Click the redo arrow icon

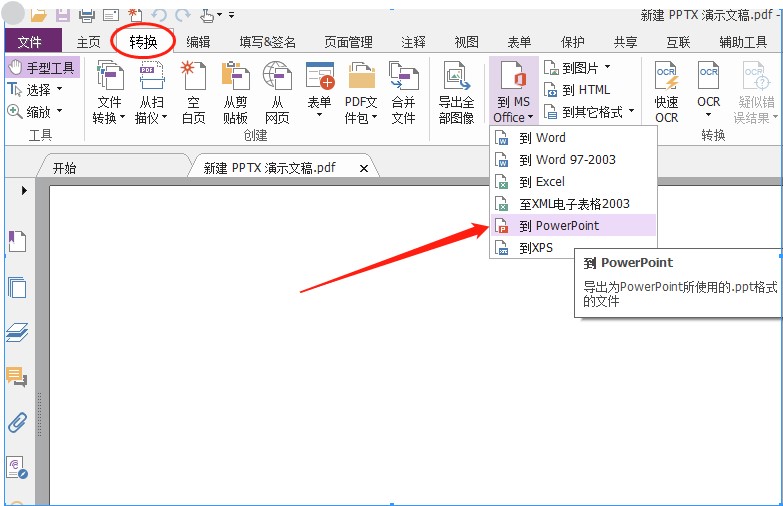pos(183,15)
